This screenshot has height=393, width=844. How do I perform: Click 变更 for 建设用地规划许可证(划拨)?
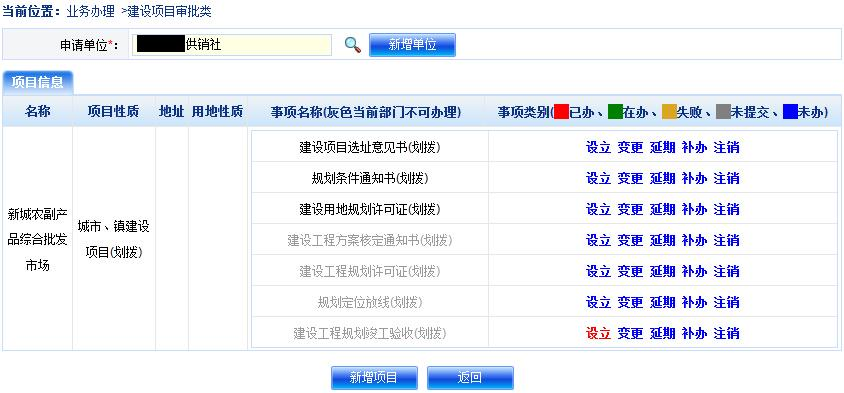point(630,209)
